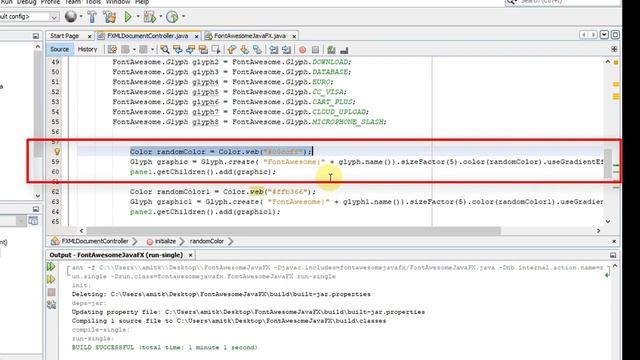Close the Output run-single tab
Screen dimensions: 640x360
pyautogui.click(x=190, y=255)
